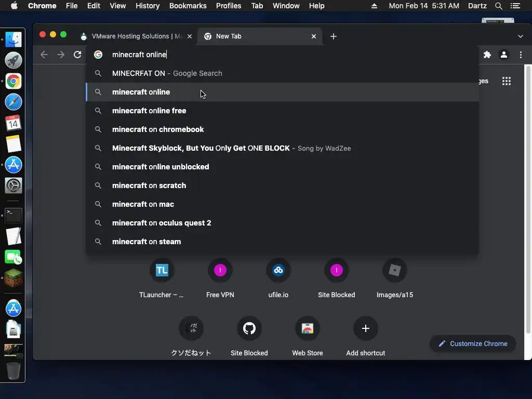The height and width of the screenshot is (399, 532).
Task: Open Terminal from the Dock
Action: pyautogui.click(x=14, y=215)
